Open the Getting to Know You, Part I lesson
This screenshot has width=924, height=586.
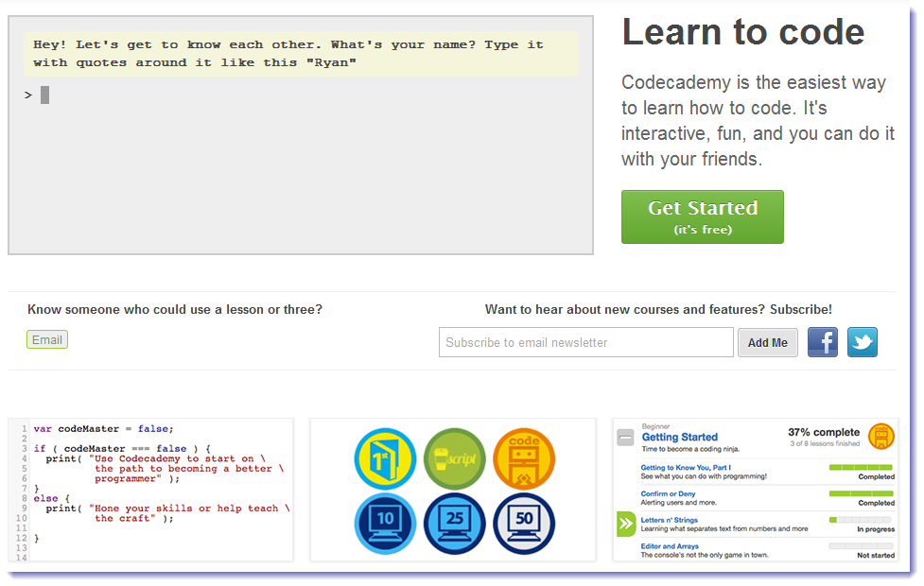pyautogui.click(x=686, y=468)
